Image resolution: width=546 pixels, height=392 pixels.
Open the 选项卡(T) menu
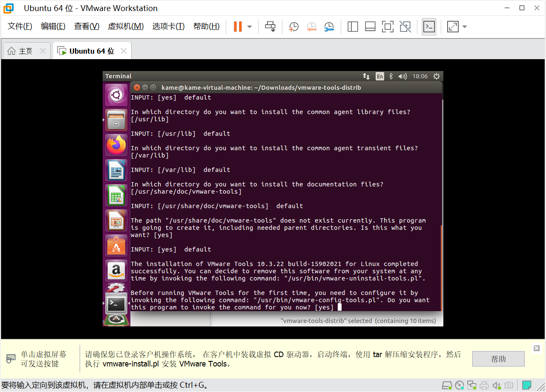tap(168, 26)
